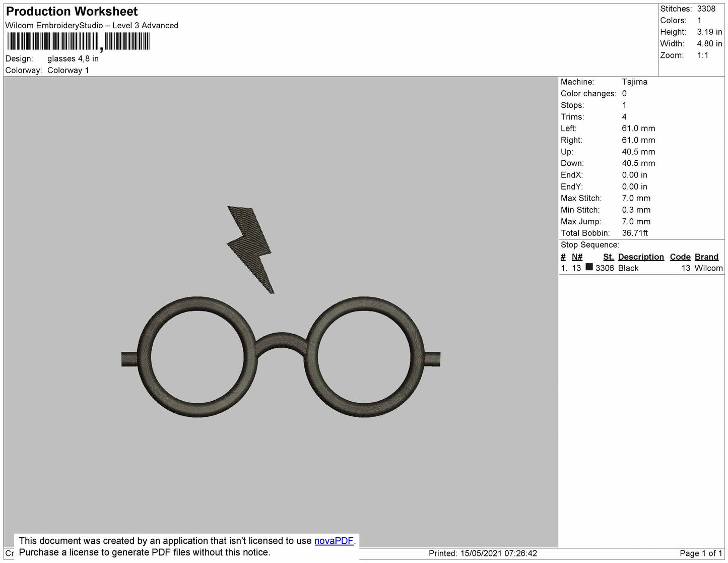Select the 'Wilcom EmbroideryStudio – Level 3 Advanced' text

coord(92,25)
